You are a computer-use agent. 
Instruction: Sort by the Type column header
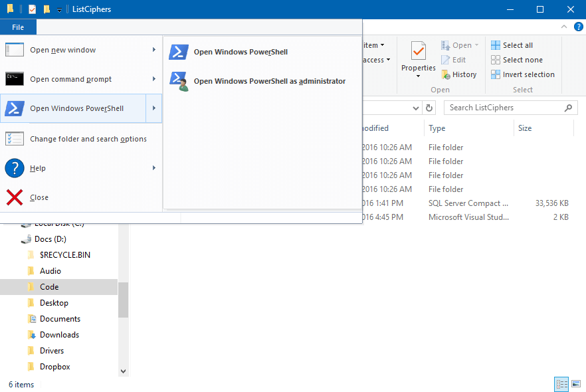click(468, 128)
